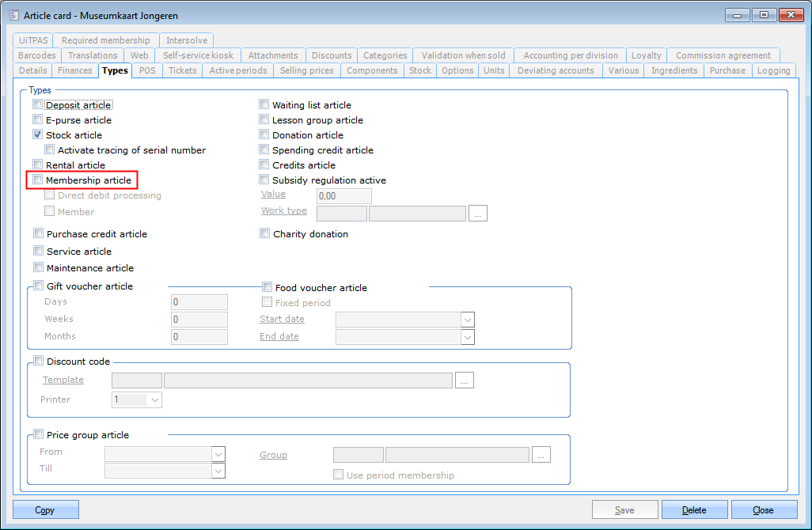The width and height of the screenshot is (812, 530).
Task: Click the Subsidy Value input field
Action: tap(343, 196)
